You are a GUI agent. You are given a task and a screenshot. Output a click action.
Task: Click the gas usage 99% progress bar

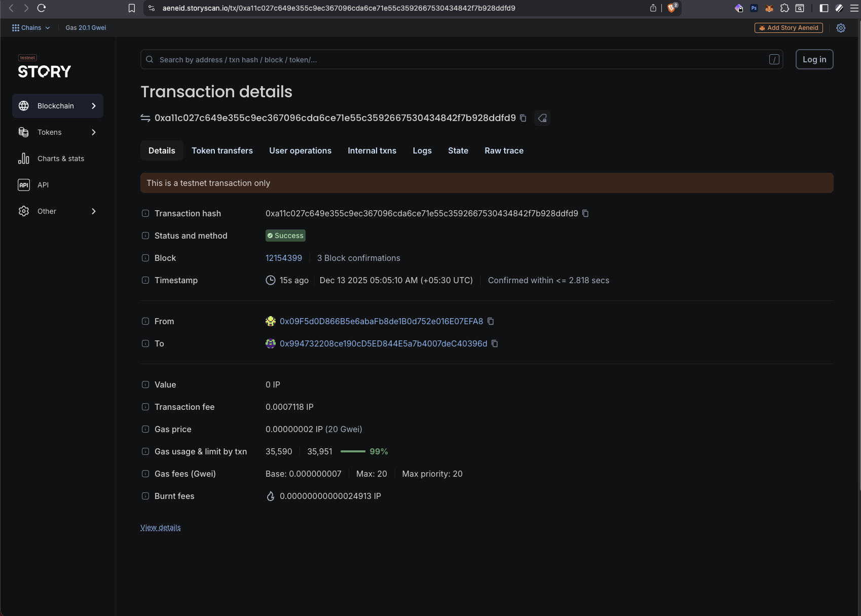(x=353, y=451)
